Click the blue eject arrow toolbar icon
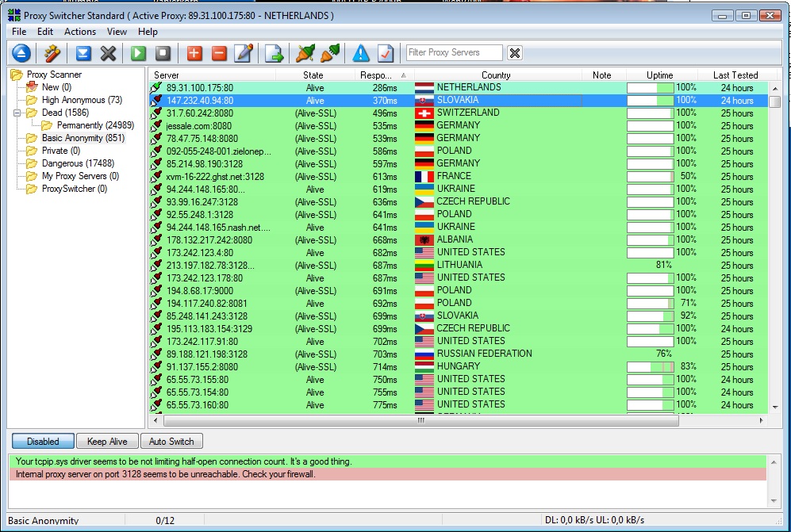Image resolution: width=791 pixels, height=532 pixels. point(21,53)
